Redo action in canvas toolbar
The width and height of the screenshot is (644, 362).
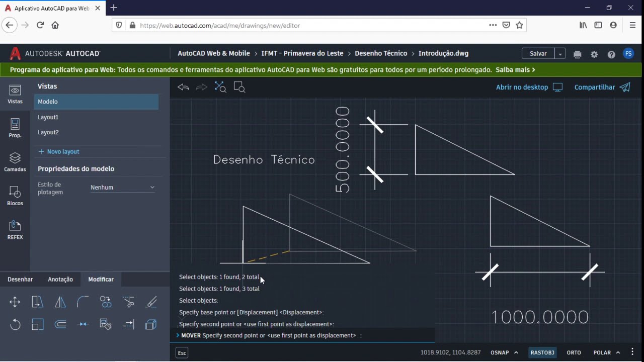tap(201, 87)
